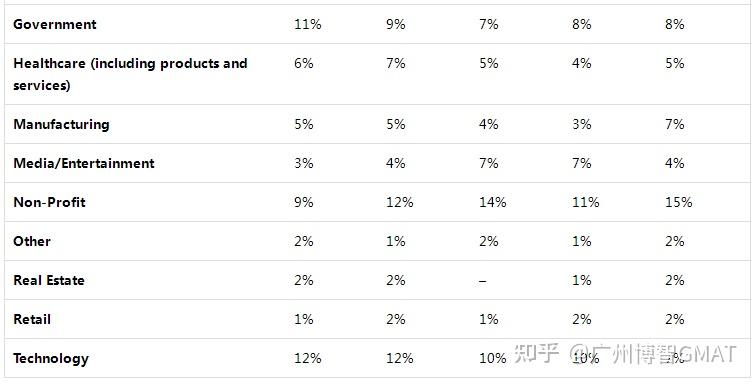Click the @广州博智GMAT watermark text

(653, 354)
